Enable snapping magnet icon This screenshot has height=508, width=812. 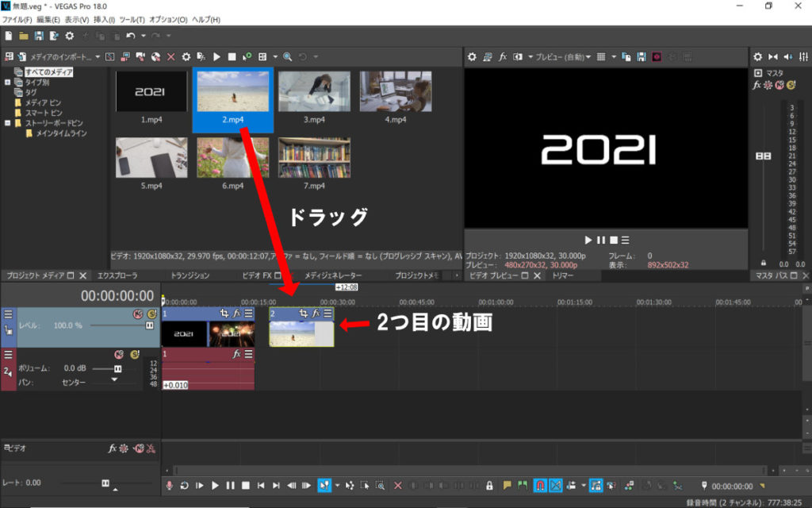pos(540,485)
